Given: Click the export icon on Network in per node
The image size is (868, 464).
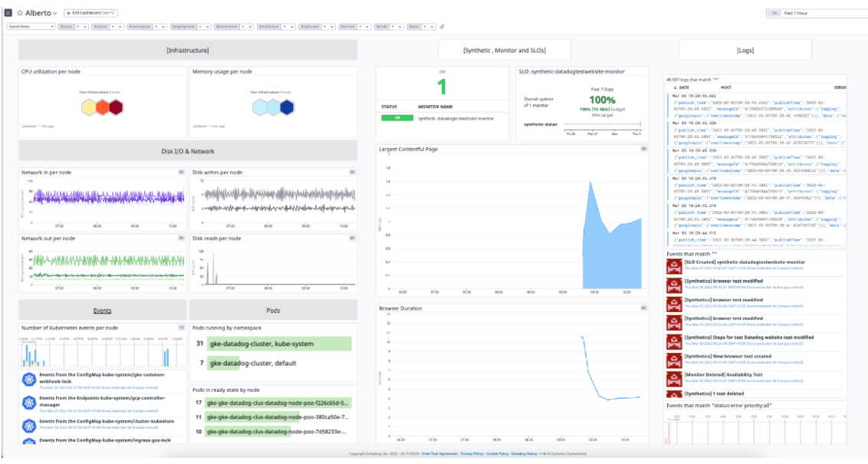Looking at the screenshot, I should [179, 170].
